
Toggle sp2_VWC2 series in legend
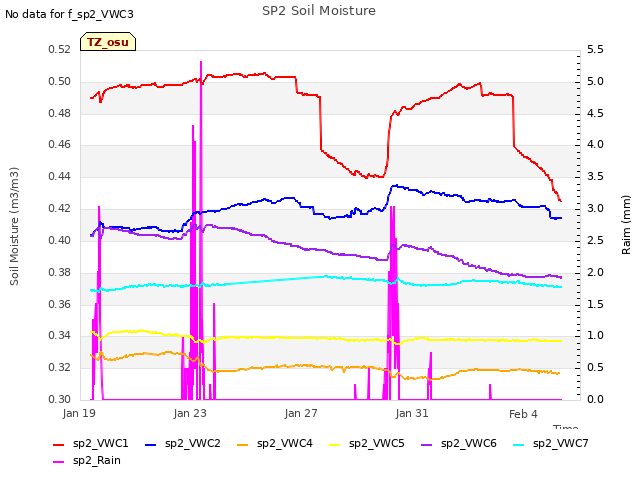(x=183, y=443)
